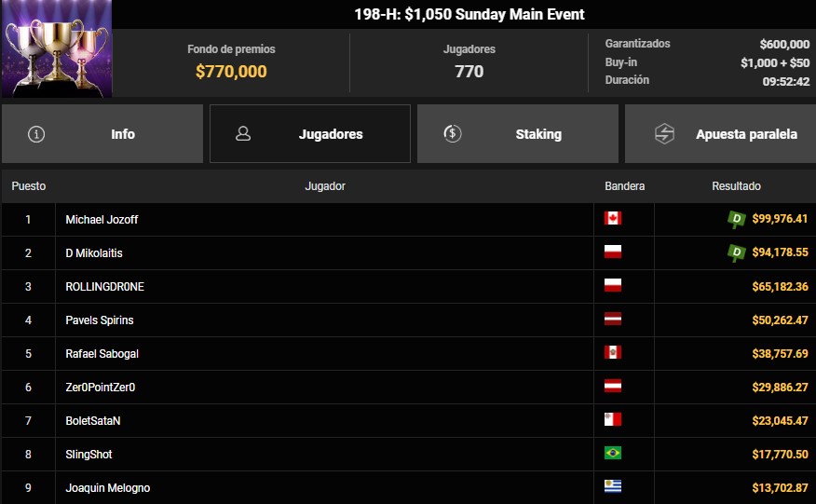This screenshot has height=504, width=816.
Task: Click the Info circle icon
Action: pyautogui.click(x=36, y=134)
